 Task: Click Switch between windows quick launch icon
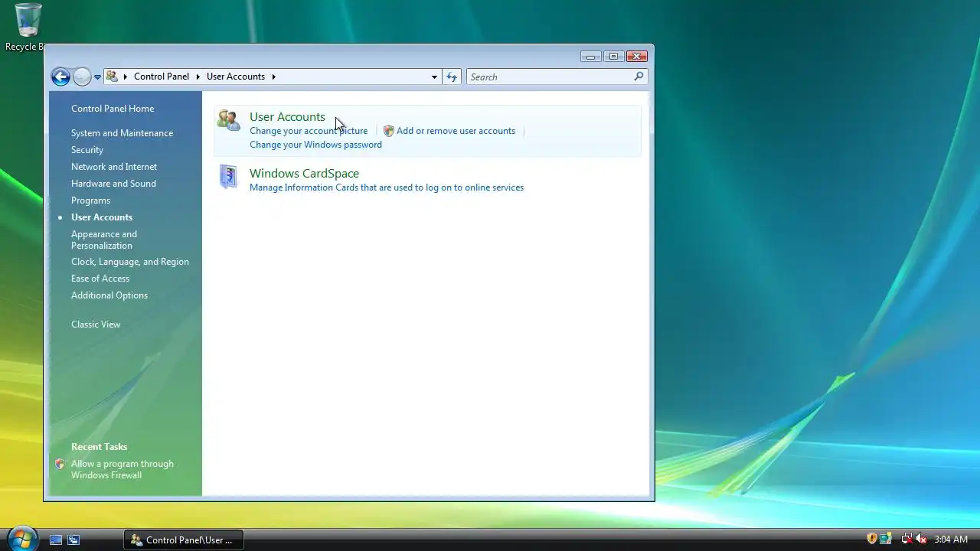(73, 540)
